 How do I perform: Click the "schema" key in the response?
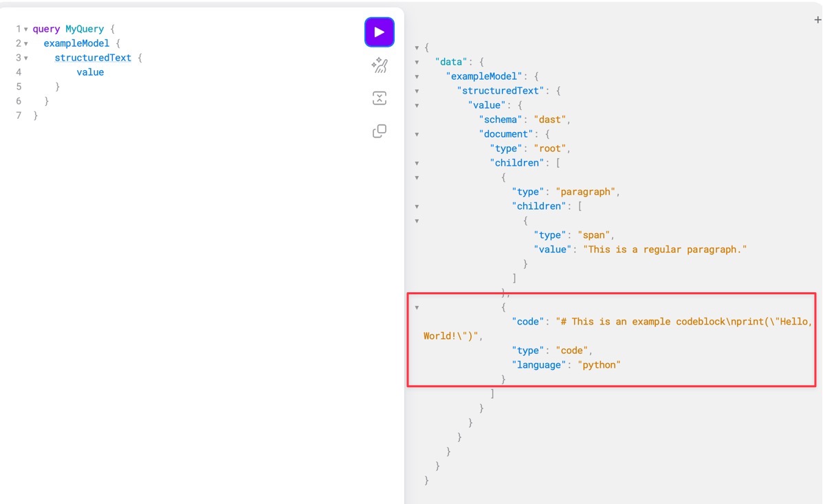click(501, 120)
